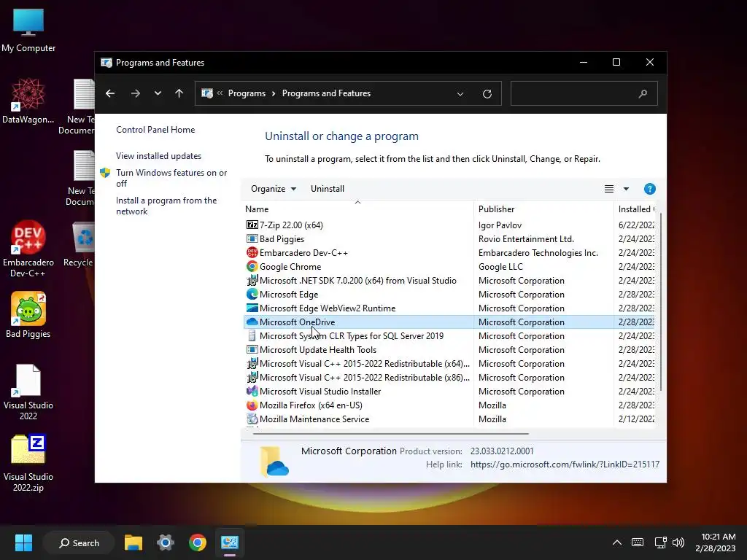Click the Microsoft OneDrive cloud icon in list
The image size is (747, 560).
[252, 322]
